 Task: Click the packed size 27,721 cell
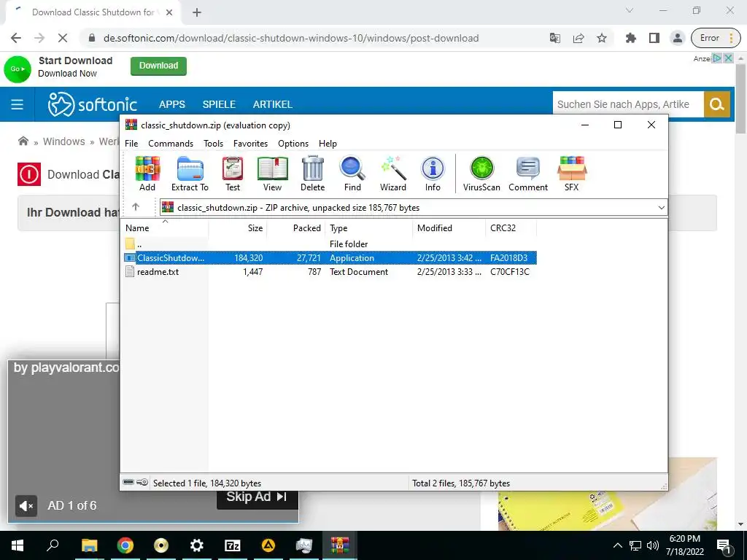(x=309, y=257)
